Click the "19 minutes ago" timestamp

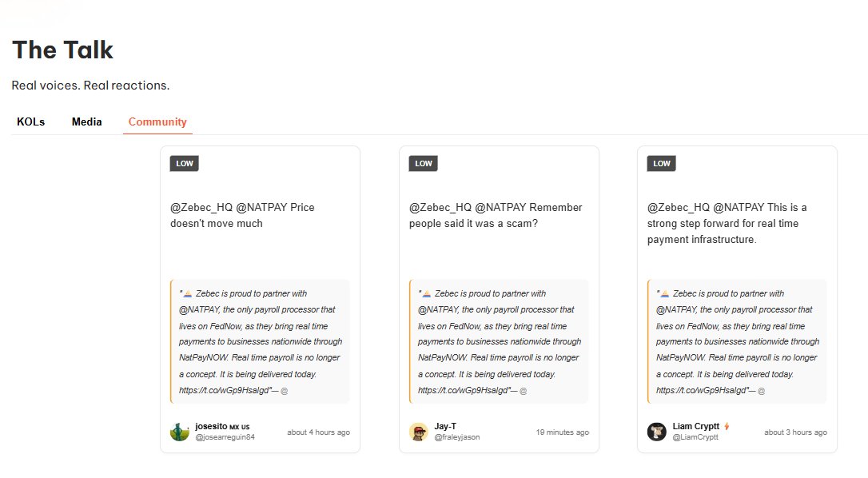click(x=562, y=432)
